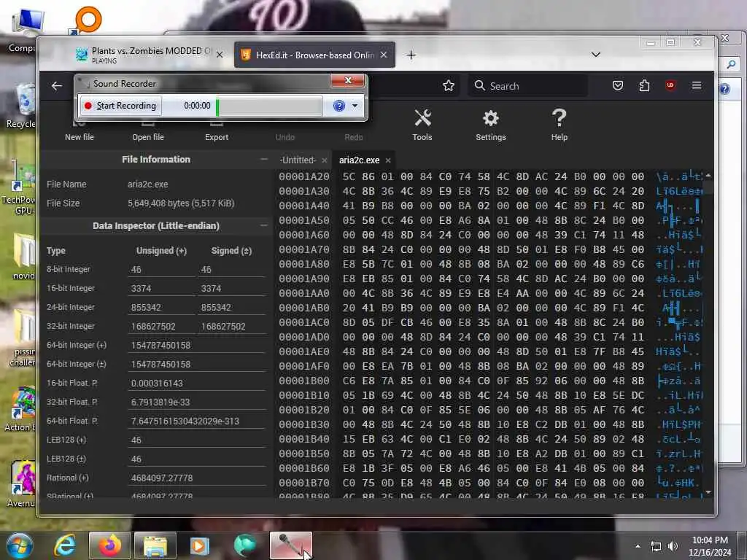747x560 pixels.
Task: Open the Firefox hamburger menu
Action: [x=697, y=86]
